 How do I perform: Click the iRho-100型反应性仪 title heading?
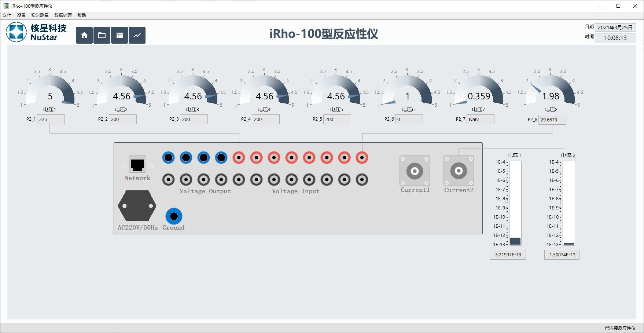click(x=324, y=34)
